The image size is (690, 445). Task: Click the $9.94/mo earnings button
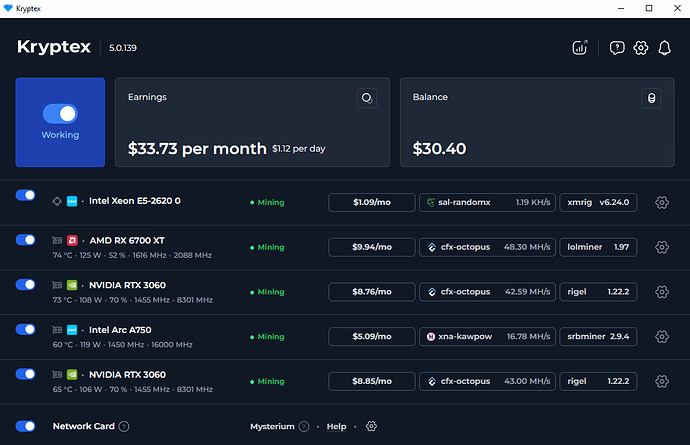[372, 247]
